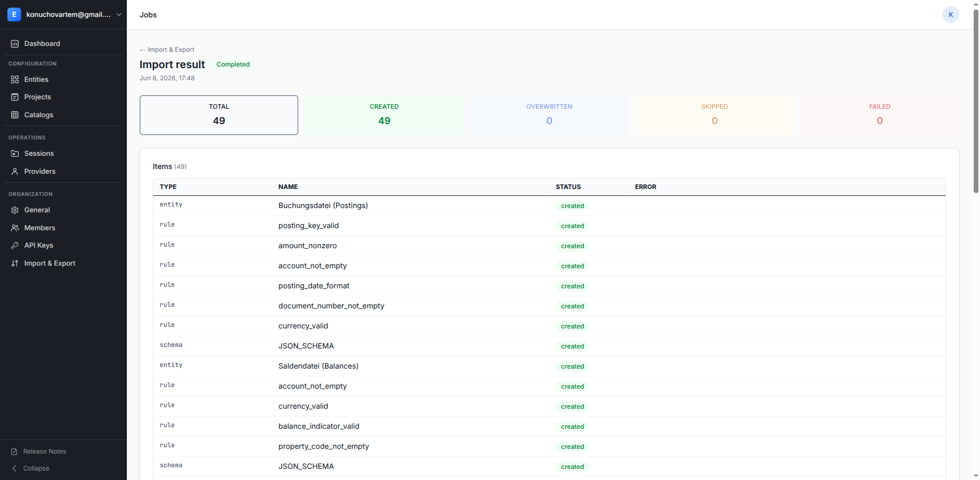
Task: Click the Entities grid icon
Action: [x=15, y=80]
